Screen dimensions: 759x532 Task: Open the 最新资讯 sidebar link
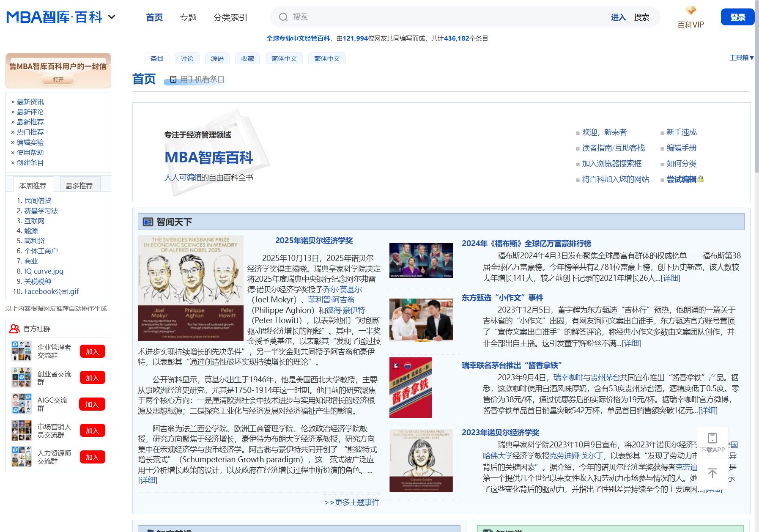(30, 102)
